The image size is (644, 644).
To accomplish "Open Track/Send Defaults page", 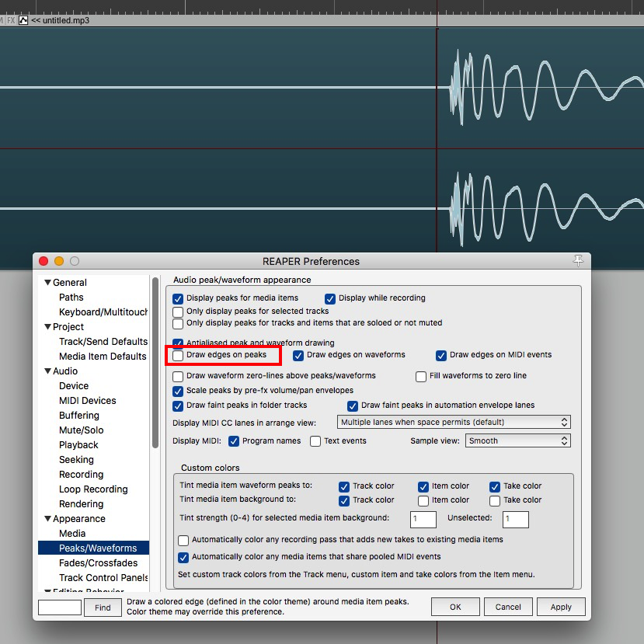I will 103,341.
